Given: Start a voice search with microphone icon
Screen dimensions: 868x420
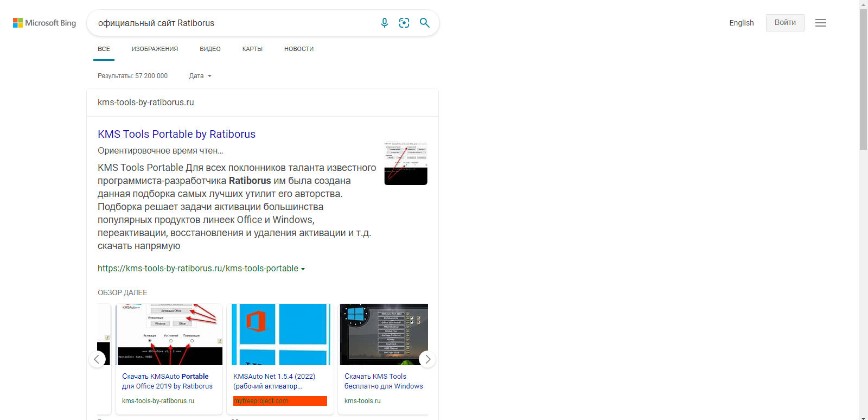Looking at the screenshot, I should tap(385, 23).
